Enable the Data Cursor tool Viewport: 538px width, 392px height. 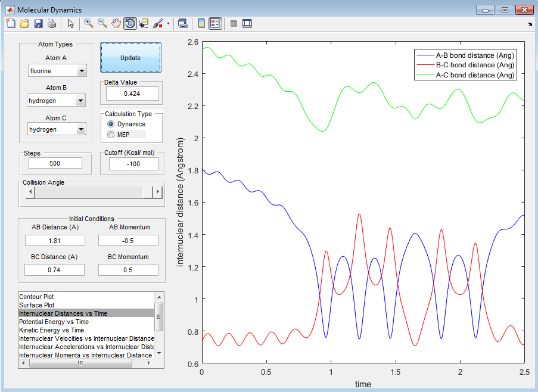(143, 23)
